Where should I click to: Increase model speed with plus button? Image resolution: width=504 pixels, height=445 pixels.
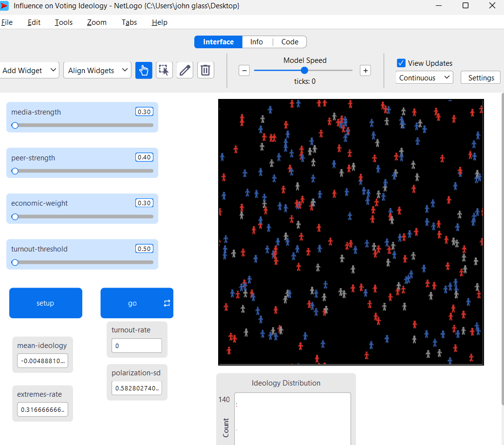coord(365,70)
